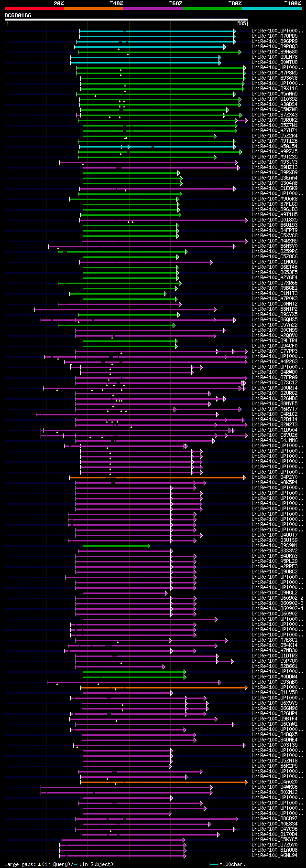The image size is (306, 868).
Task: Open the UniRef100_C5P7U0 hit
Action: [274, 661]
